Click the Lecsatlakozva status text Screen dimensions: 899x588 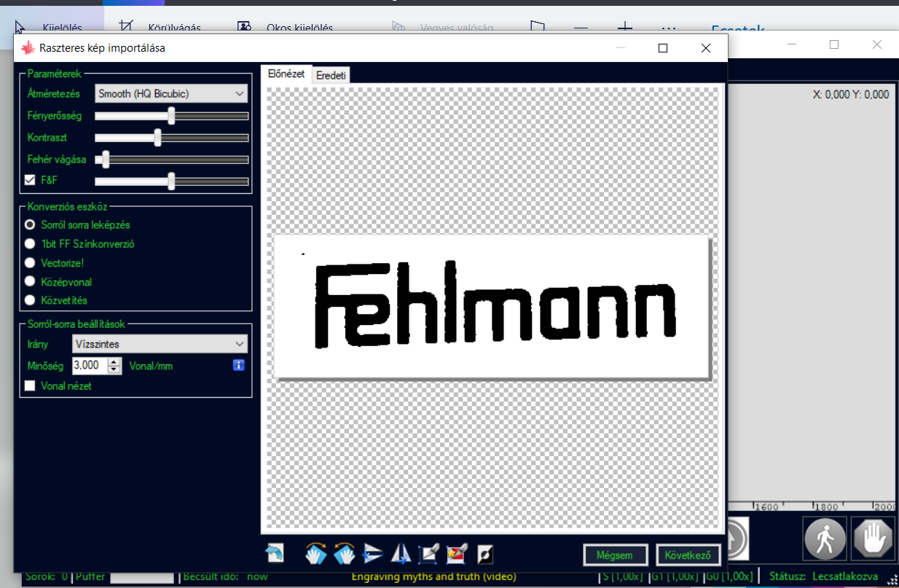[844, 576]
